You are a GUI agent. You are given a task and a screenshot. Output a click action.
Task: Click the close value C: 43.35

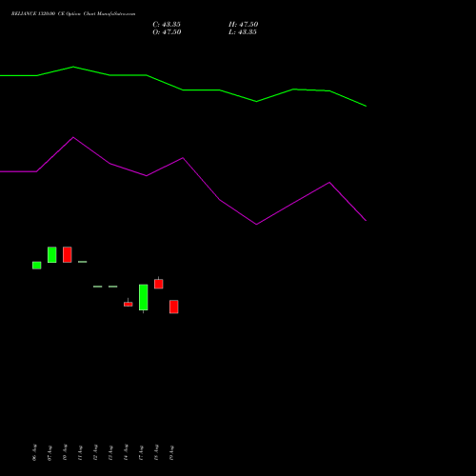(x=167, y=25)
